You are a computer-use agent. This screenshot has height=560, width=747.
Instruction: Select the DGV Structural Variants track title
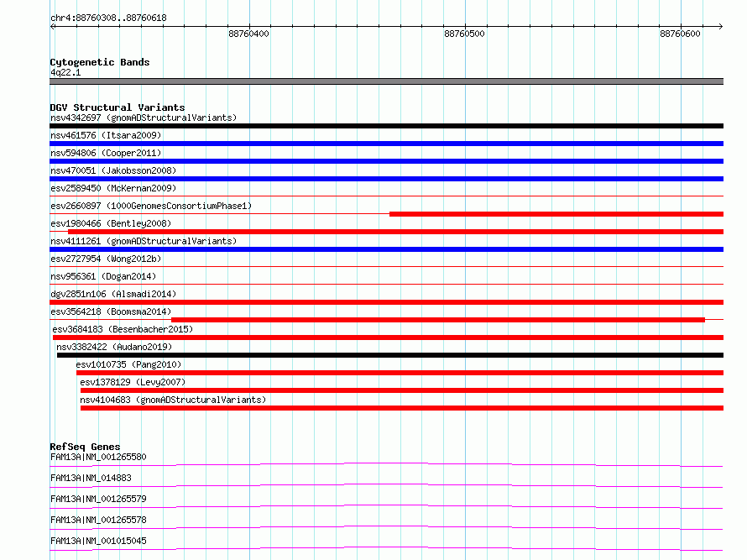tap(118, 107)
